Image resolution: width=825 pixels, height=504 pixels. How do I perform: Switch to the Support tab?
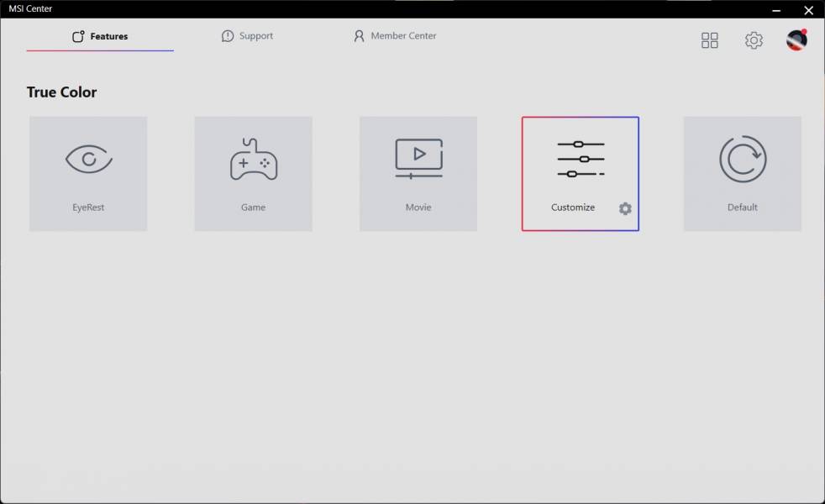[247, 36]
